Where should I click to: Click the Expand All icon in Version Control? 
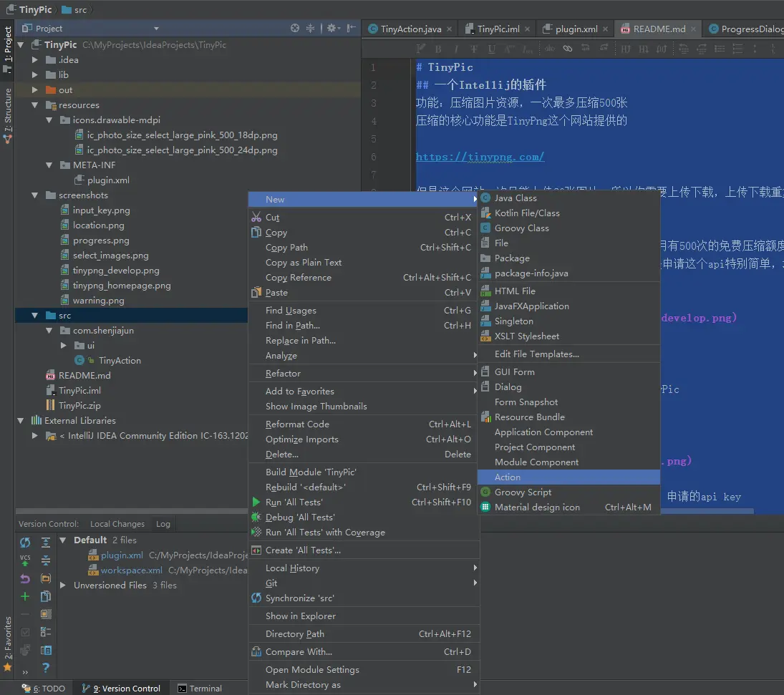coord(46,543)
